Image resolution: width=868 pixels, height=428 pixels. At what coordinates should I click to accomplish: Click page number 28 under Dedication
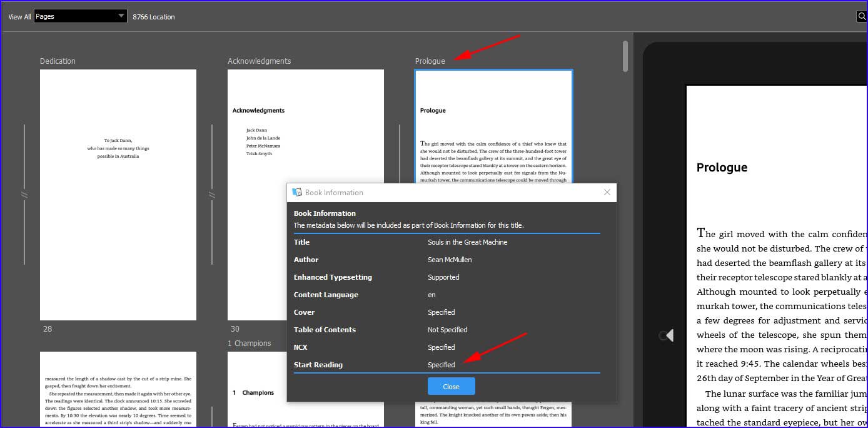pos(48,329)
